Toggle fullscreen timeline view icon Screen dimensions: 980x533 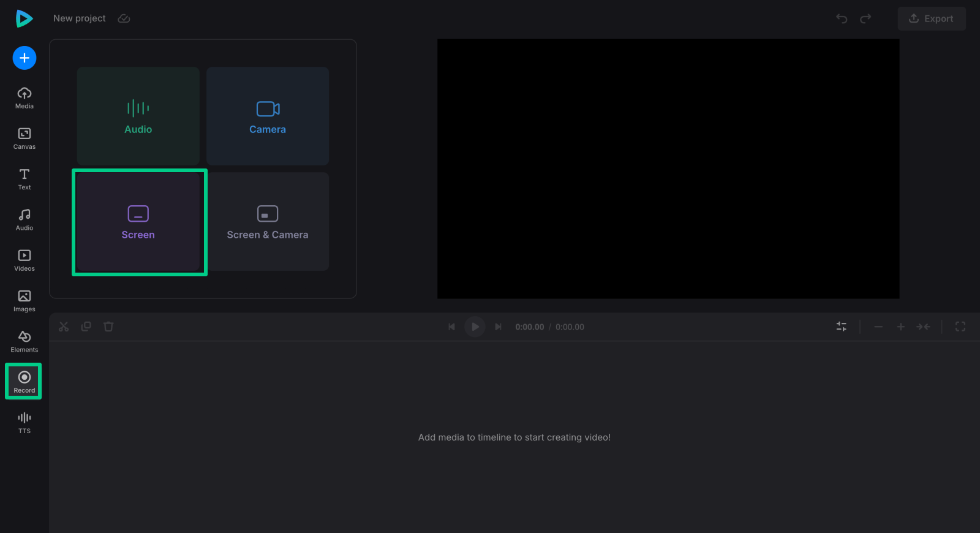point(960,327)
